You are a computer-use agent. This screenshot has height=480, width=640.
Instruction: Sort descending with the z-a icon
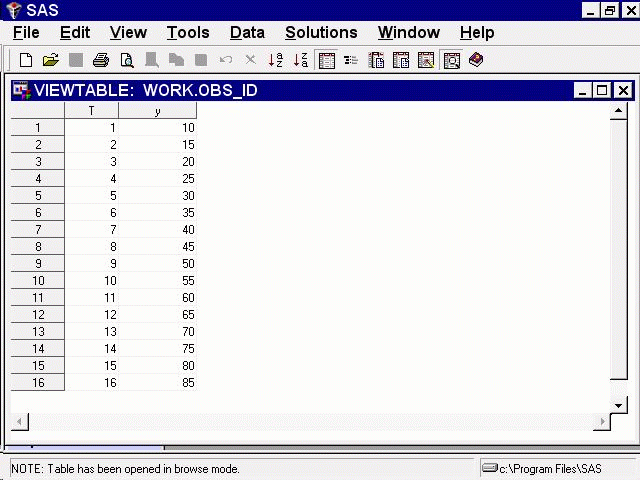(x=301, y=60)
